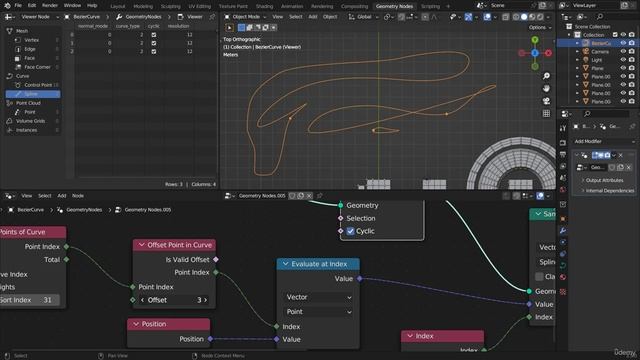
Task: Open the Options dropdown in viewport
Action: (540, 27)
